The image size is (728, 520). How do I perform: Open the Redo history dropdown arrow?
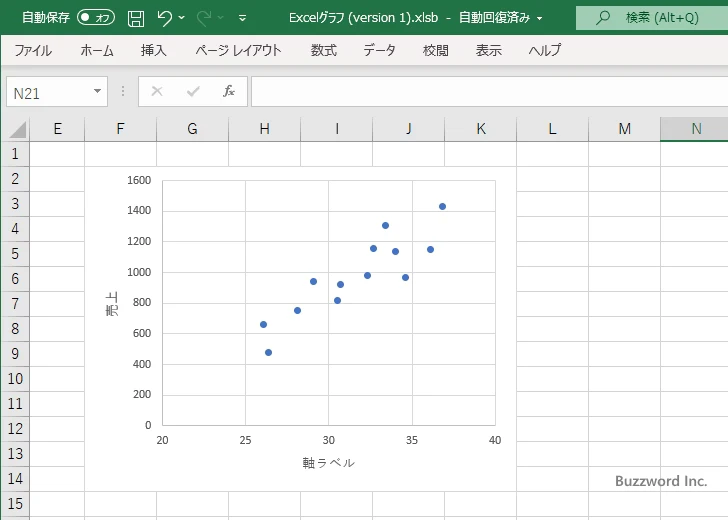(221, 18)
